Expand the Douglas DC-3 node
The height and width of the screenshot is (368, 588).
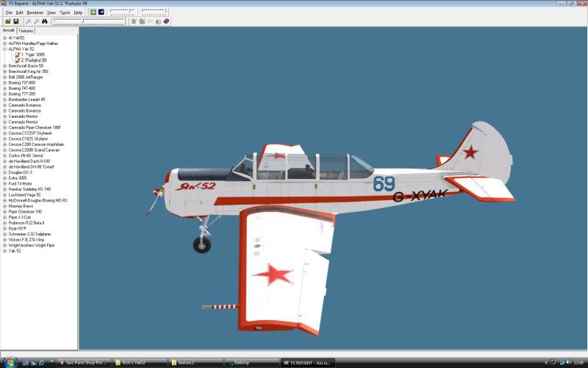pyautogui.click(x=5, y=172)
